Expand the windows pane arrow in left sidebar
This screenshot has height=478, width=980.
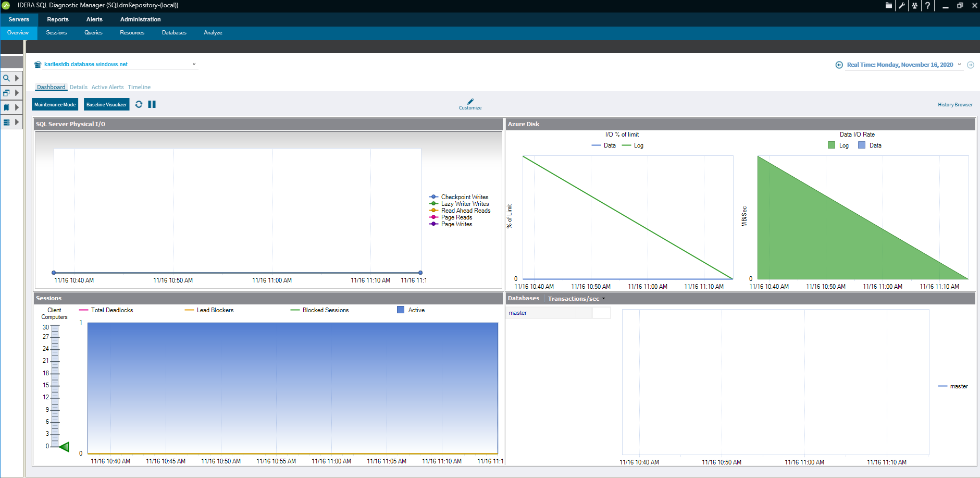(x=17, y=93)
